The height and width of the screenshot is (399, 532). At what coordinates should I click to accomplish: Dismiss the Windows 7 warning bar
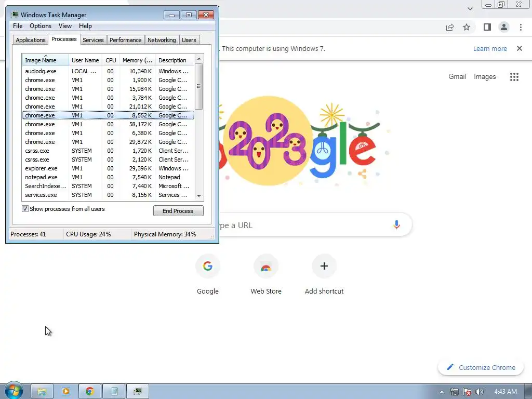(x=520, y=48)
